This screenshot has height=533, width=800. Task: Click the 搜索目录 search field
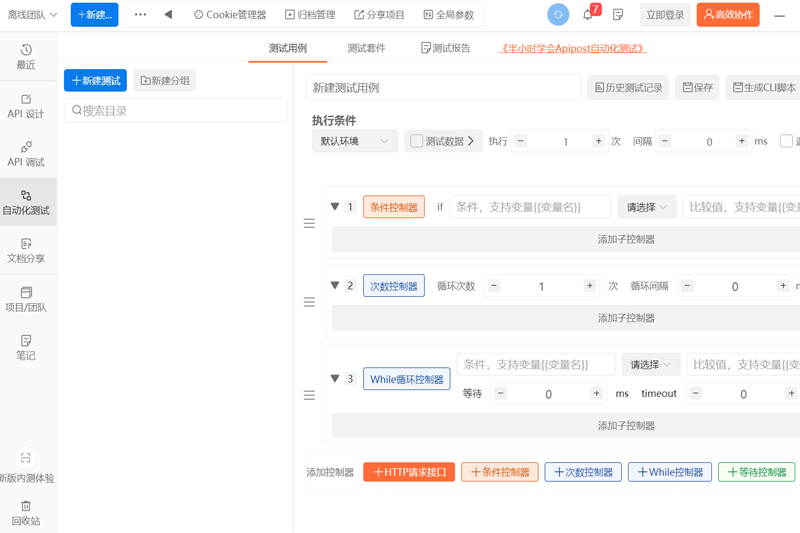coord(162,111)
